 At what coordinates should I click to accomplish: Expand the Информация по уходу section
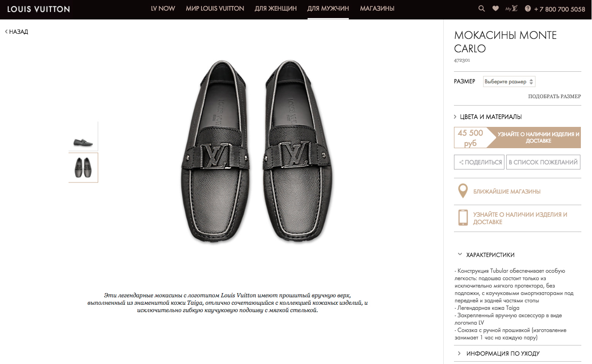[x=502, y=353]
